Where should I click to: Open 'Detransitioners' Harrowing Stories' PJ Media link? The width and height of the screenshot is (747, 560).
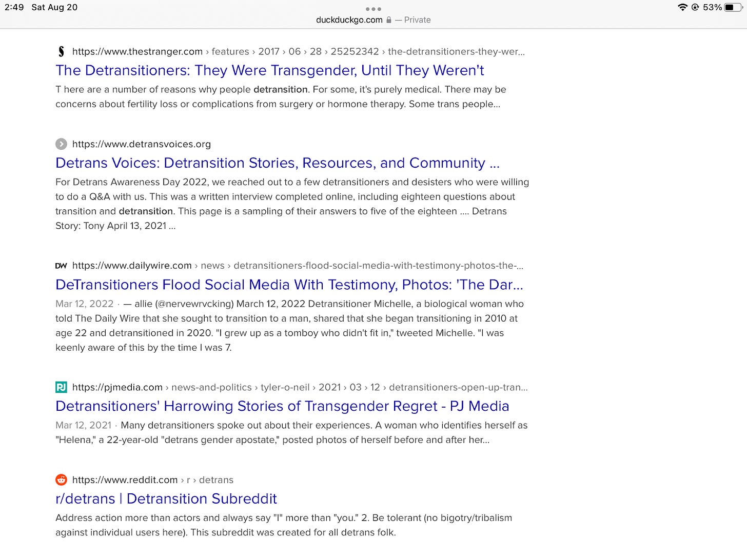[x=282, y=406]
